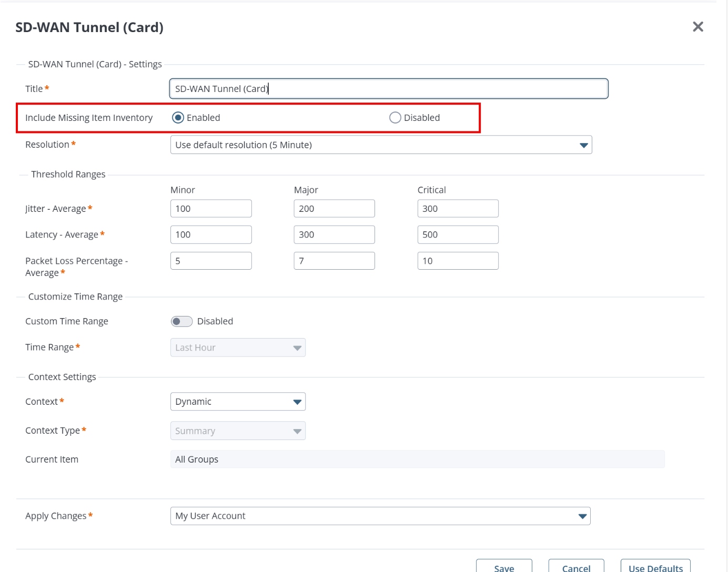Click the Context Type Summary dropdown
Screen dimensions: 728x572
[x=238, y=431]
